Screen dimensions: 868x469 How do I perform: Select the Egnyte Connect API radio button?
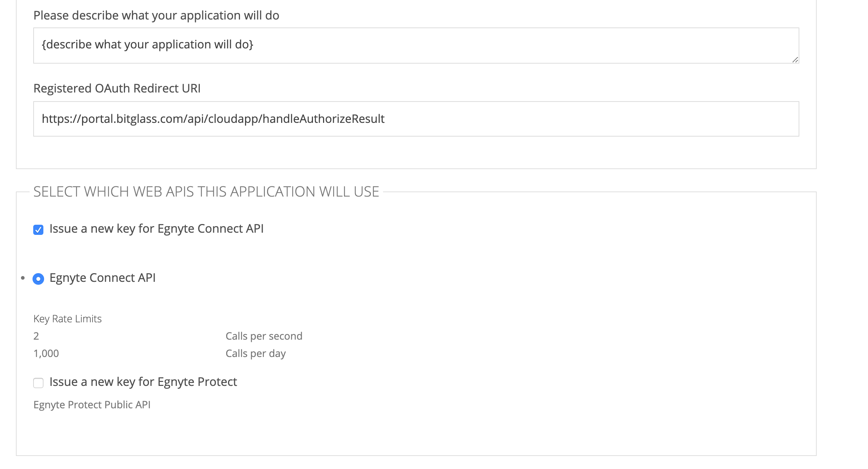coord(38,278)
